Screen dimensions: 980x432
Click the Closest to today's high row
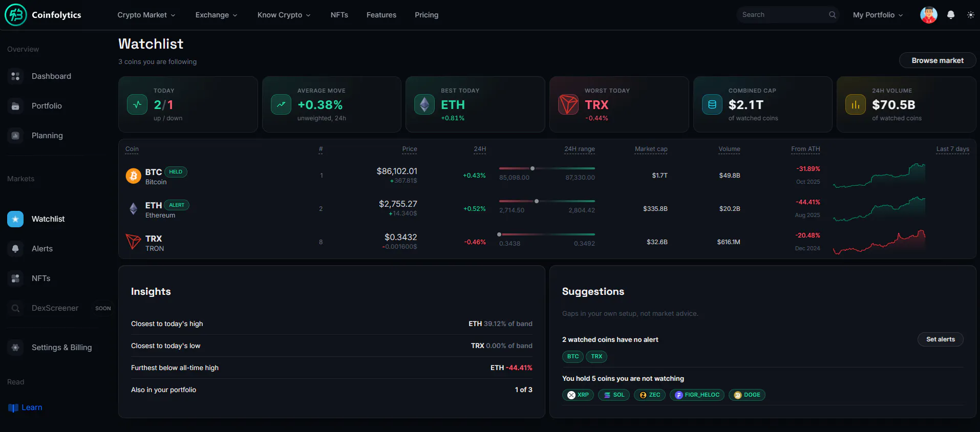[332, 324]
